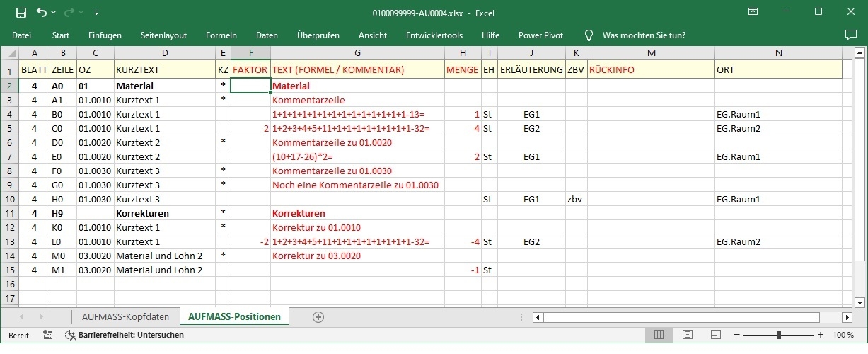This screenshot has width=868, height=354.
Task: Click the ribbon display options icon
Action: (753, 12)
